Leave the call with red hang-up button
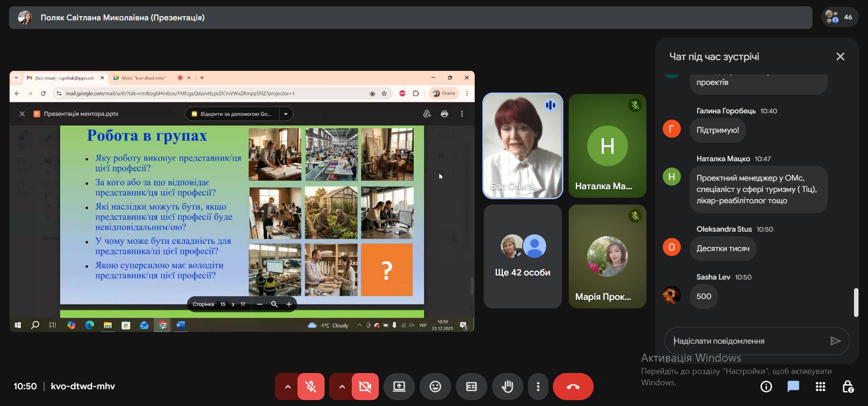This screenshot has width=868, height=406. pyautogui.click(x=573, y=387)
